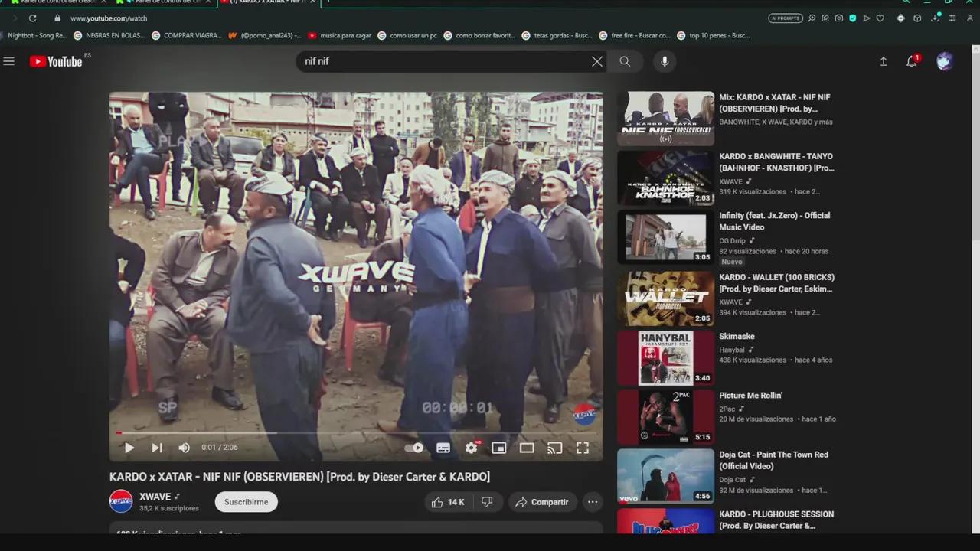The height and width of the screenshot is (551, 980).
Task: Open the notifications bell
Action: coord(912,61)
